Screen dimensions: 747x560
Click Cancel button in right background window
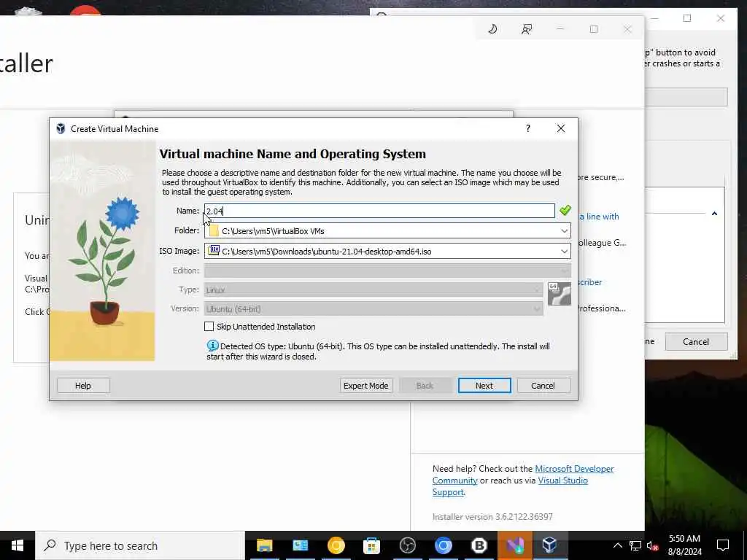click(x=695, y=341)
